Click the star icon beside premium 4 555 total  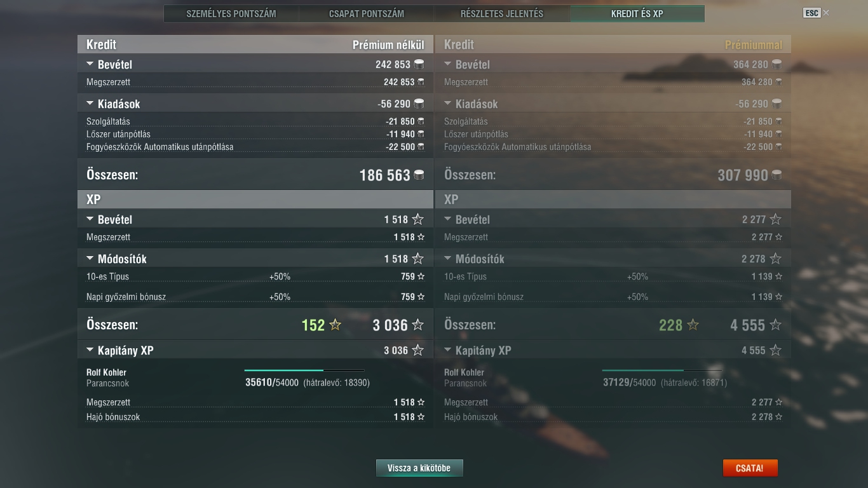coord(775,325)
